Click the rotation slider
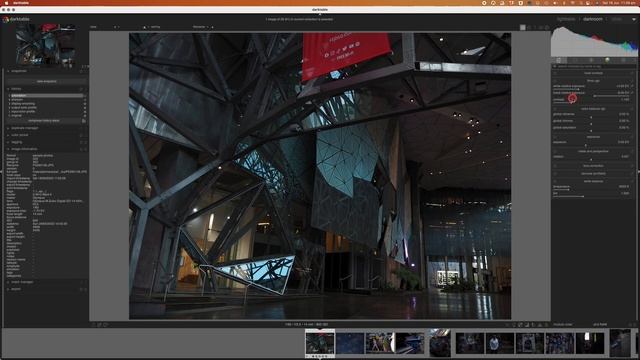640x360 pixels. tap(591, 157)
